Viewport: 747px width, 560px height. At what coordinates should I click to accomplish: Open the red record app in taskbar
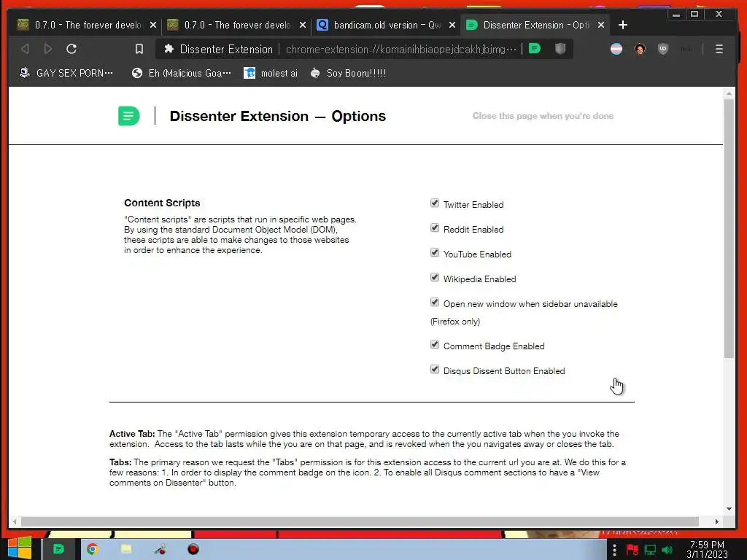tap(193, 549)
